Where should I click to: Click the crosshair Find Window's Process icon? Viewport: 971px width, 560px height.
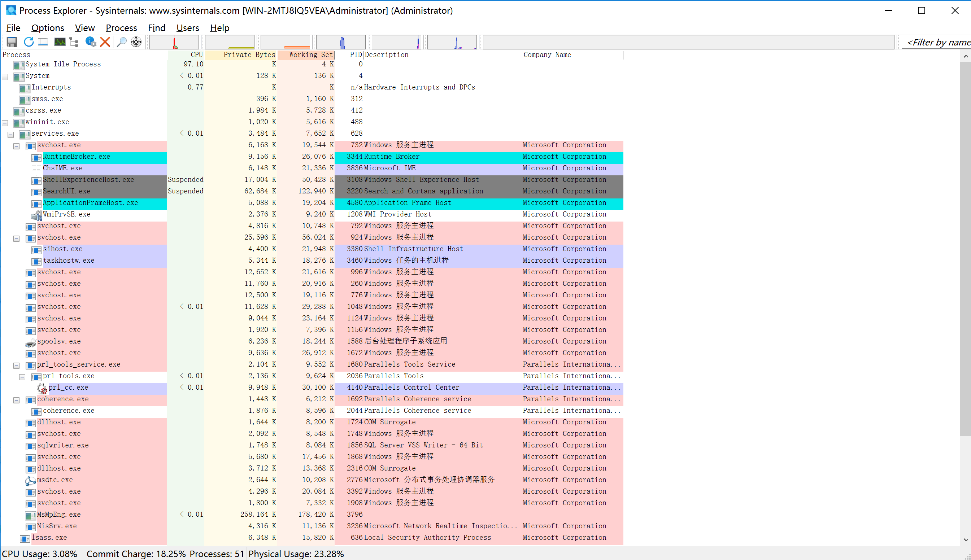pos(136,42)
